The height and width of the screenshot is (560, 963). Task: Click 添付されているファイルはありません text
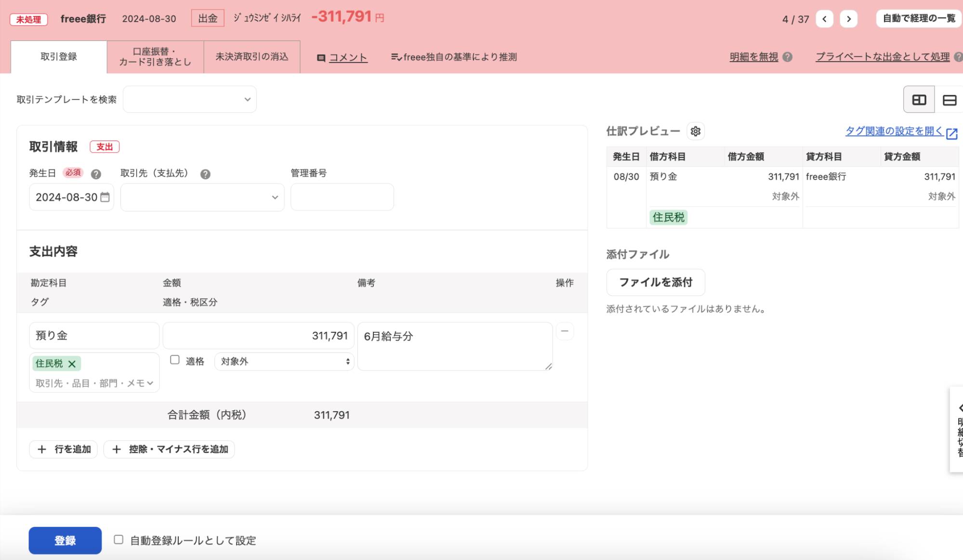(x=686, y=309)
